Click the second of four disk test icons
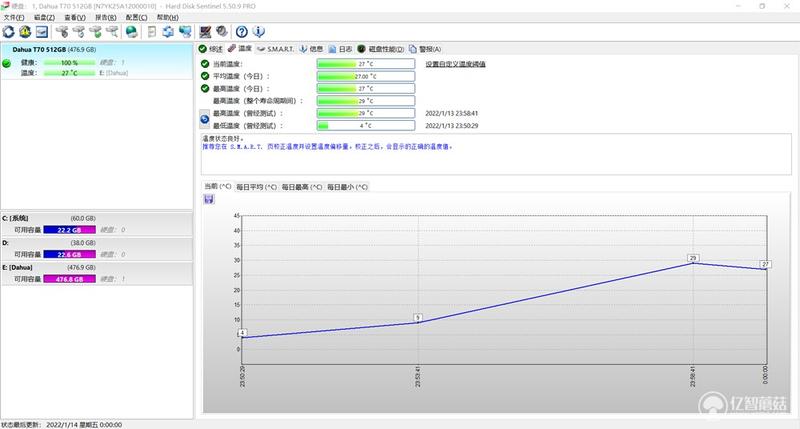 (x=79, y=32)
